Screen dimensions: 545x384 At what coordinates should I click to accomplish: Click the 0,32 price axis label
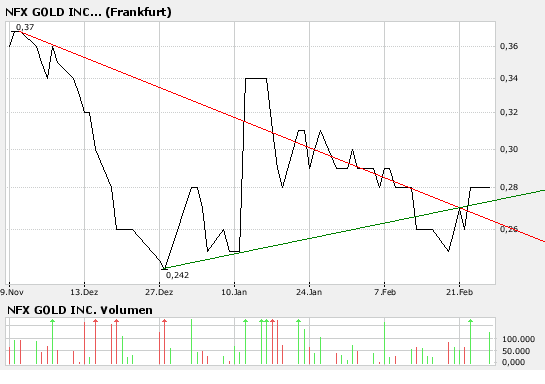coord(509,112)
